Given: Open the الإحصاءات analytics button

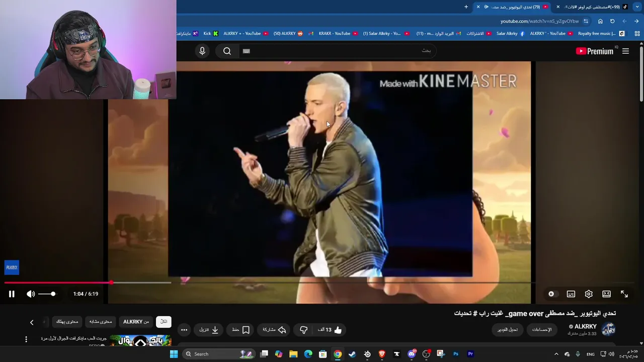Looking at the screenshot, I should click(542, 330).
